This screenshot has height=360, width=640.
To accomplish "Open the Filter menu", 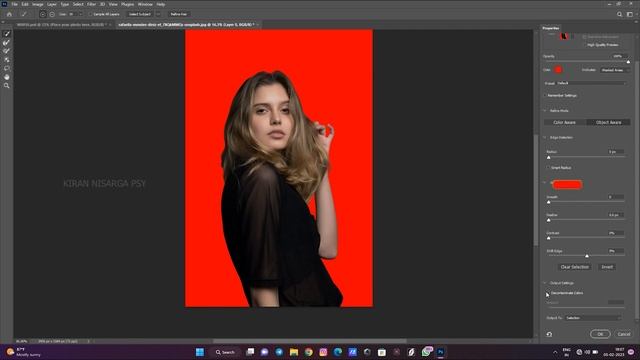I will point(91,4).
